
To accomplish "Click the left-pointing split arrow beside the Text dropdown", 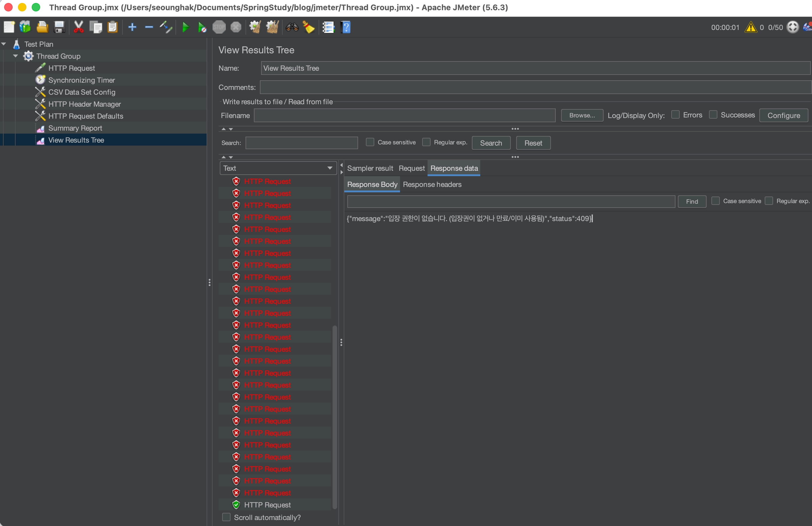I will [341, 165].
